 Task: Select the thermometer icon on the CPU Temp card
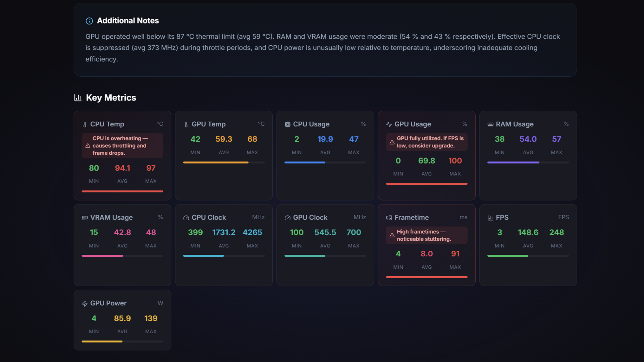[x=84, y=124]
